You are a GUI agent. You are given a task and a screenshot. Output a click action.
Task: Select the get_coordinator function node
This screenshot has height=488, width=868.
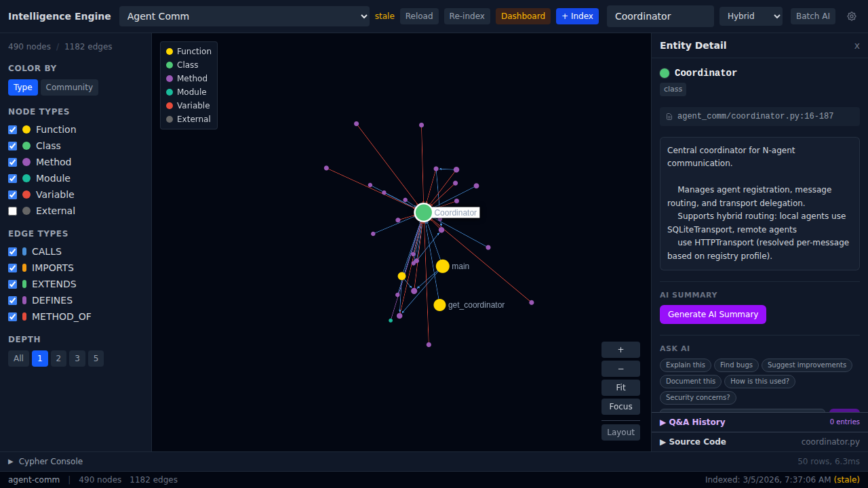(439, 305)
